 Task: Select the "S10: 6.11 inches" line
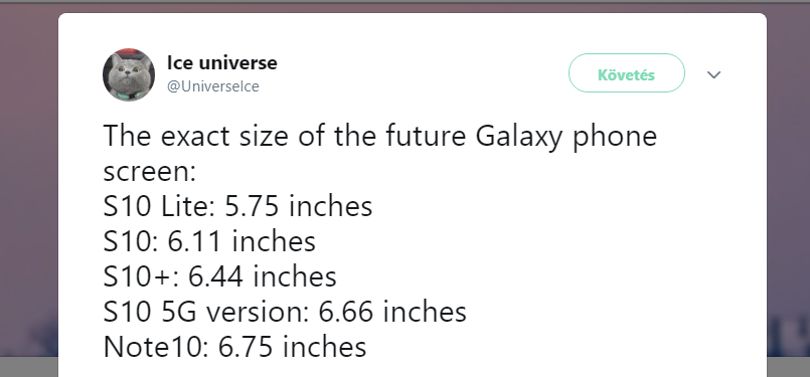209,241
